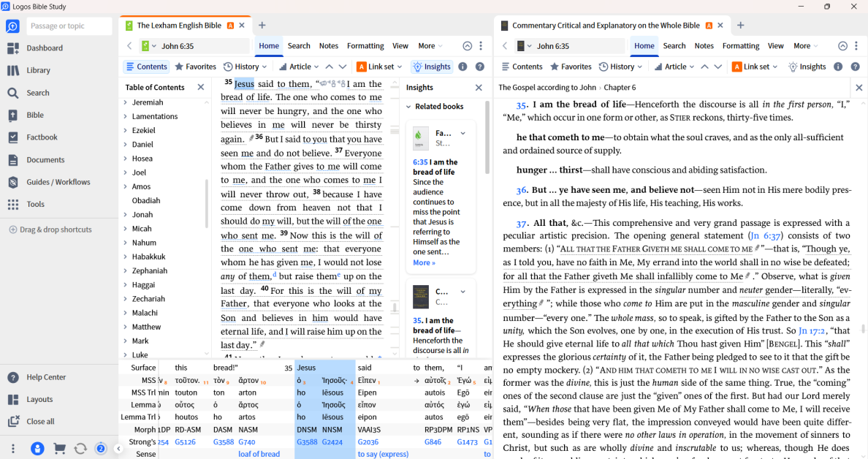Toggle Contents pane in Lexham Bible panel

click(146, 67)
